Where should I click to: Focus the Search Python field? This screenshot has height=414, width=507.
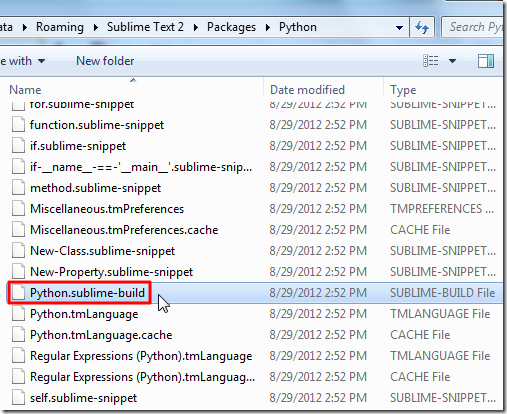[x=473, y=27]
